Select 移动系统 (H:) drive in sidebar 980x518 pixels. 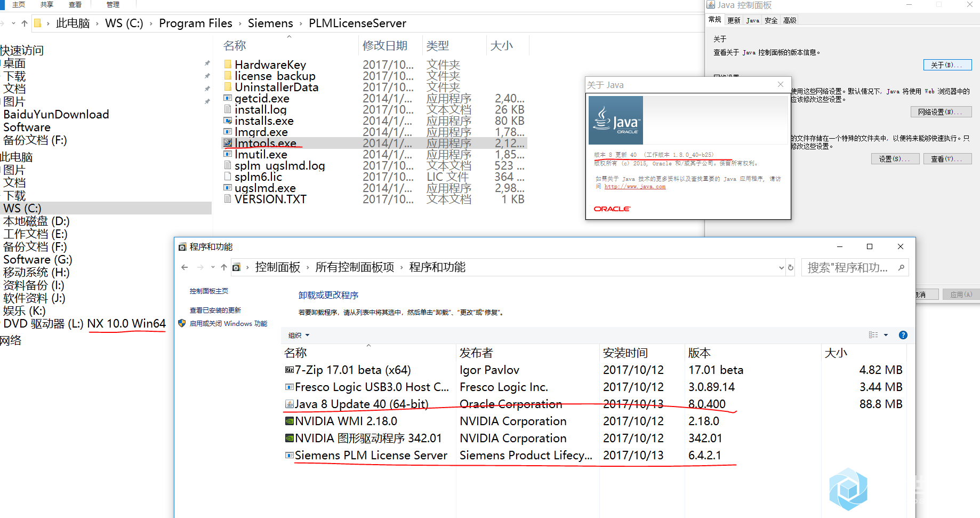[36, 272]
